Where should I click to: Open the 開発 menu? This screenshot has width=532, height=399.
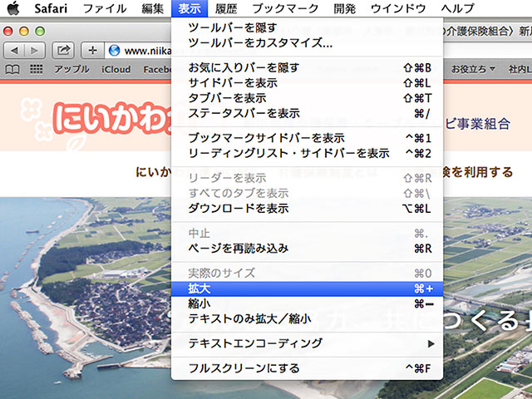point(344,8)
